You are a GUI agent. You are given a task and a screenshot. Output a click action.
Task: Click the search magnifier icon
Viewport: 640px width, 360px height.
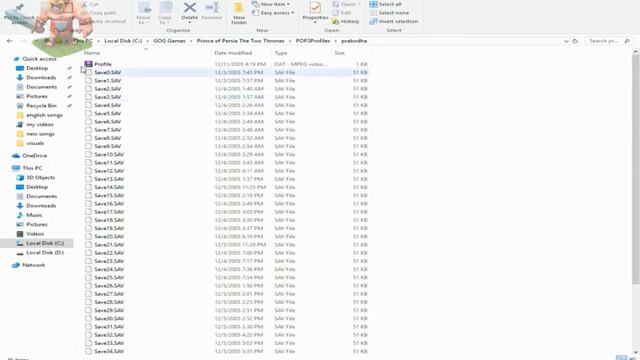pos(627,41)
